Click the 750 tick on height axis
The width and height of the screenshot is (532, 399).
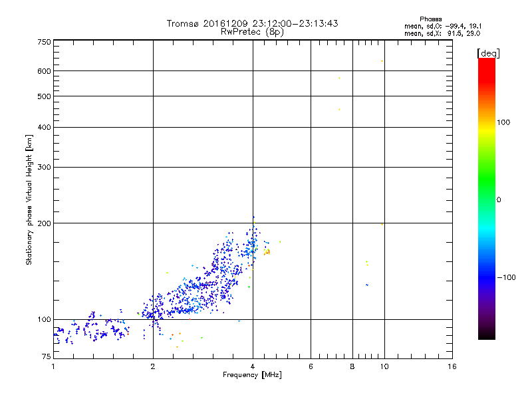[x=44, y=41]
